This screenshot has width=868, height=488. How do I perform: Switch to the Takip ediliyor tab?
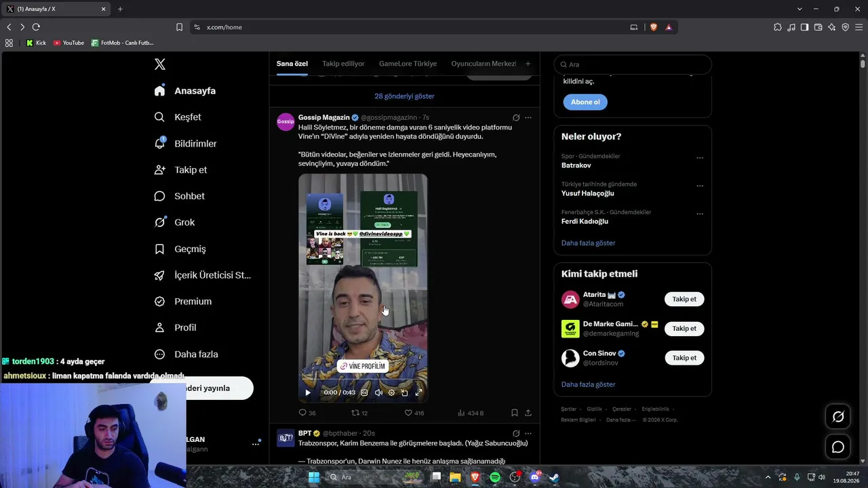(x=343, y=64)
